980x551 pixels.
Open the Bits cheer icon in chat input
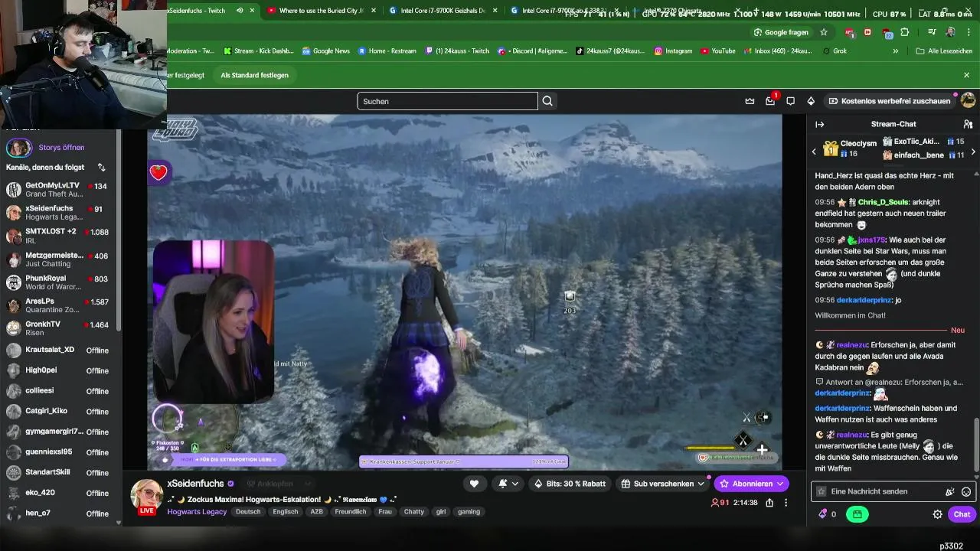point(950,491)
